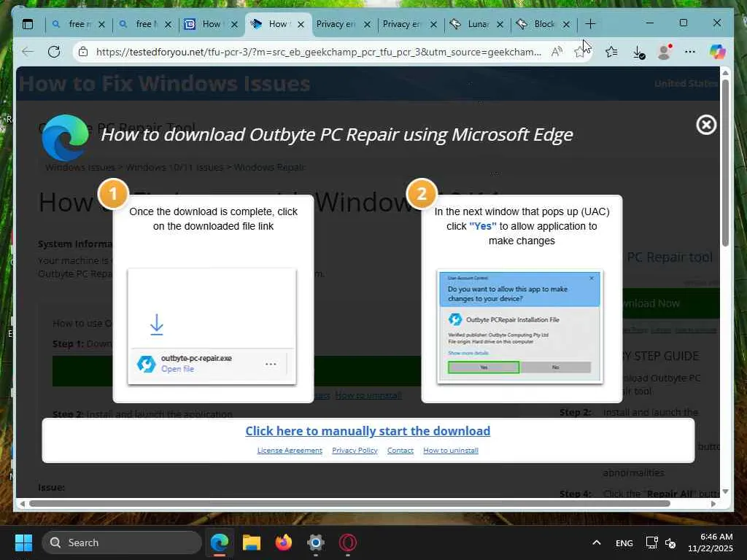Switch ENG input language indicator
This screenshot has height=560, width=747.
624,542
